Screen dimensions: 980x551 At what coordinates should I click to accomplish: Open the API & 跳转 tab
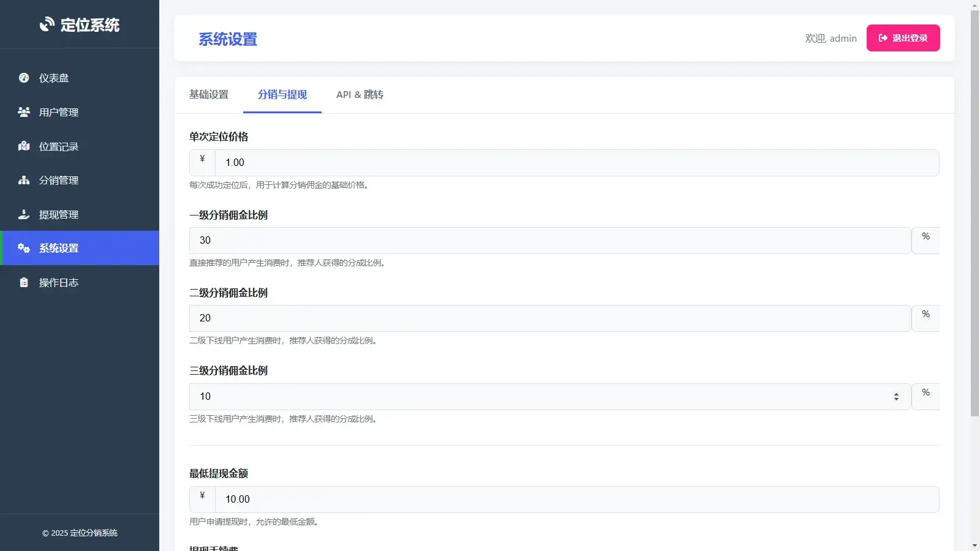(360, 95)
